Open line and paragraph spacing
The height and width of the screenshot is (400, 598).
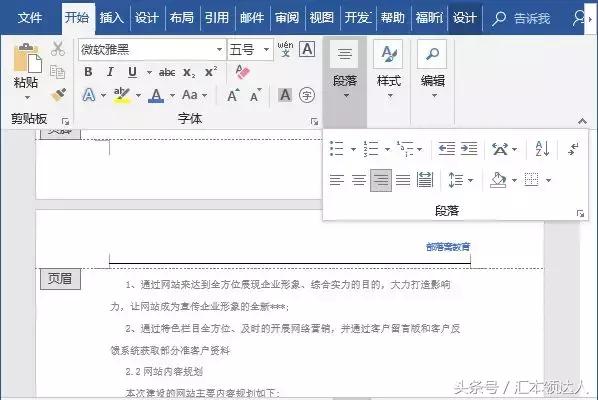click(456, 180)
